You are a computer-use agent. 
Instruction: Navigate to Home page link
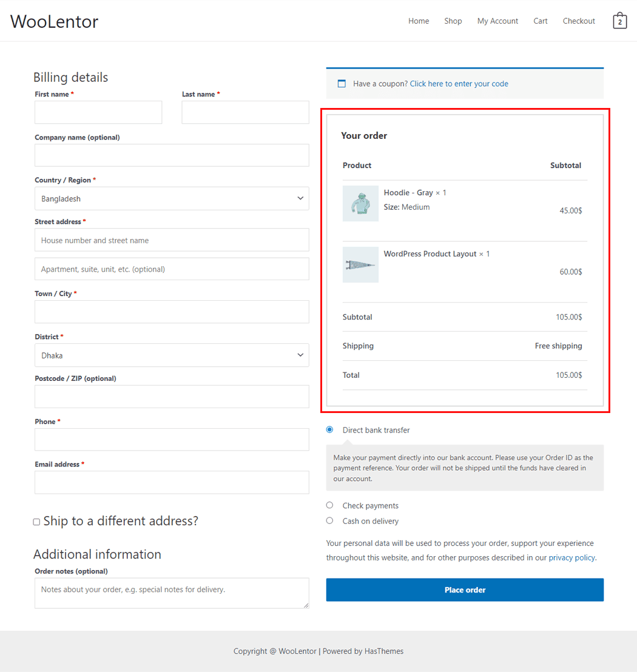point(418,21)
